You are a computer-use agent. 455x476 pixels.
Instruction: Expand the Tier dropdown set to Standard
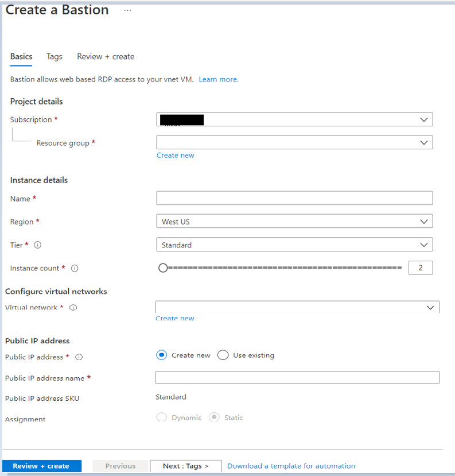[x=294, y=245]
